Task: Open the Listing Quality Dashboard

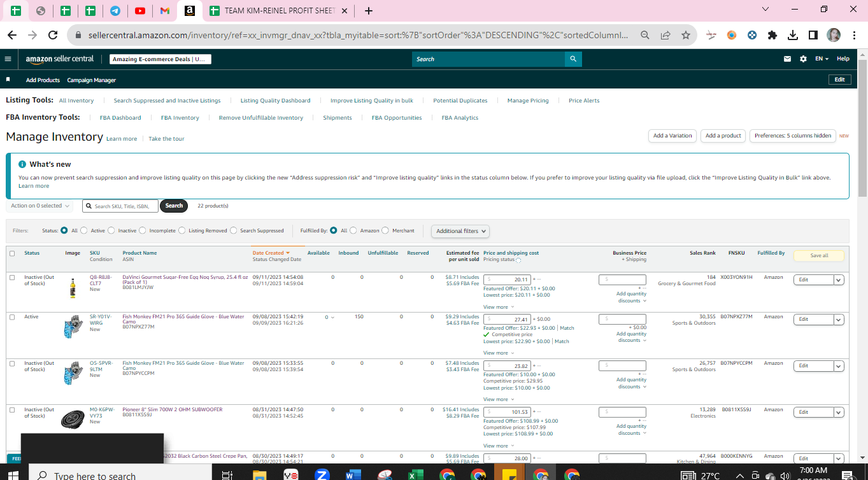Action: point(275,101)
